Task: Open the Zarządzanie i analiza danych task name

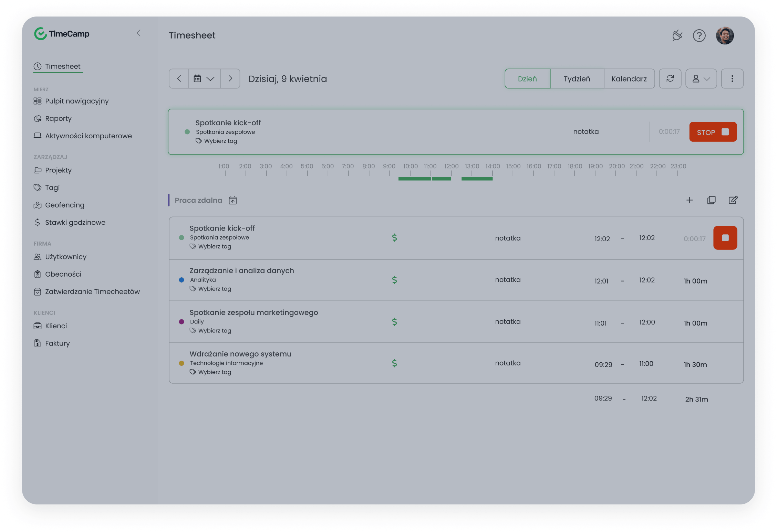Action: tap(242, 270)
